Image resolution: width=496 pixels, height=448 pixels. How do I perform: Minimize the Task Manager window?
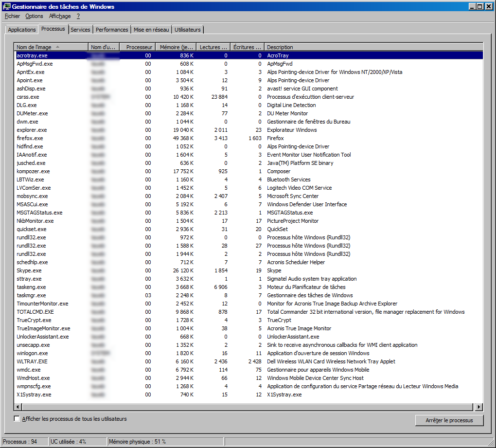click(472, 6)
